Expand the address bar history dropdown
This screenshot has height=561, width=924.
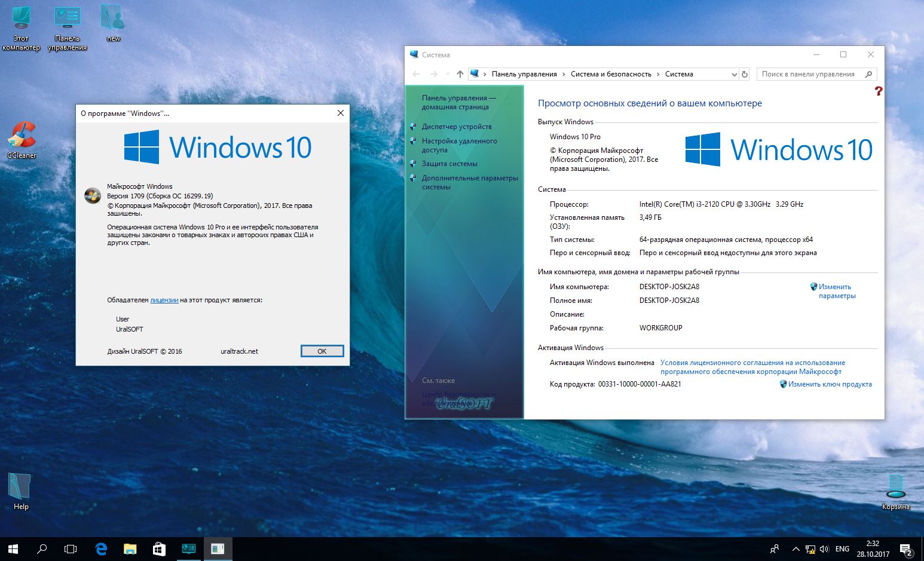(x=734, y=74)
